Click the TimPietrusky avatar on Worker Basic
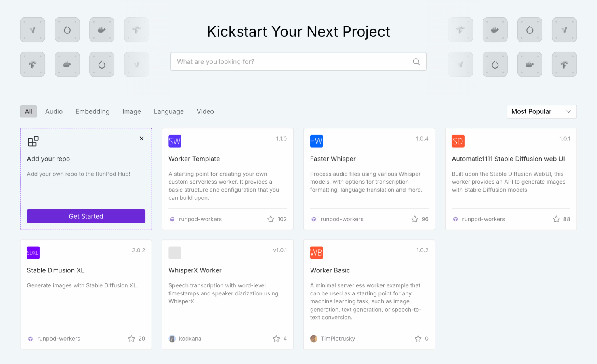Screen dimensions: 597x364 pos(314,338)
